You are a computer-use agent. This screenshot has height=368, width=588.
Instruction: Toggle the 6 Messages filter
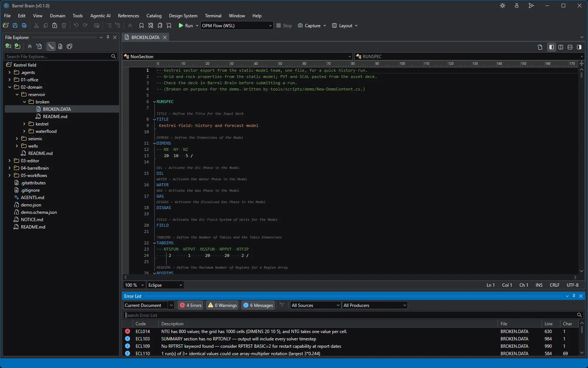258,305
